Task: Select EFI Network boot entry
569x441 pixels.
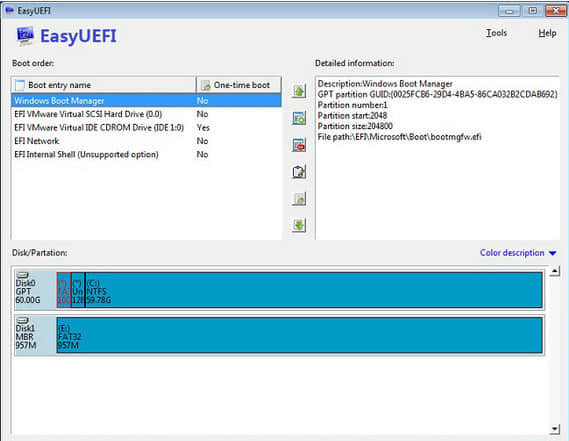Action: [146, 141]
